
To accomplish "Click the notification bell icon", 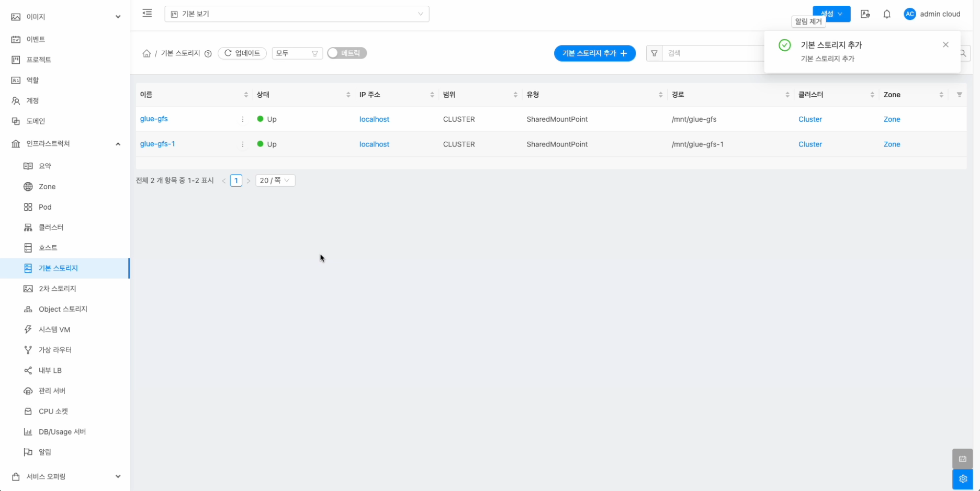I will (x=886, y=14).
